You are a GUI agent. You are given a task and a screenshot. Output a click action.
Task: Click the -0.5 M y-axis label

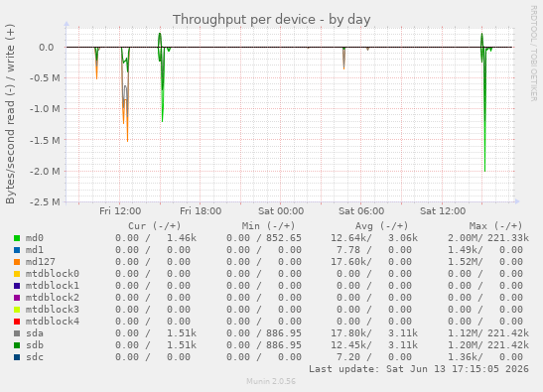pos(45,78)
